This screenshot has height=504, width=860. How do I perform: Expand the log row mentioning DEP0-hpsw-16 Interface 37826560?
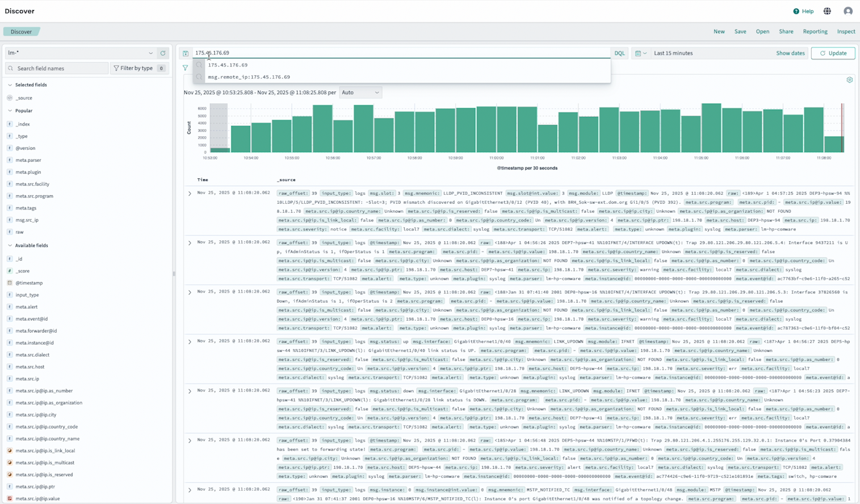190,292
